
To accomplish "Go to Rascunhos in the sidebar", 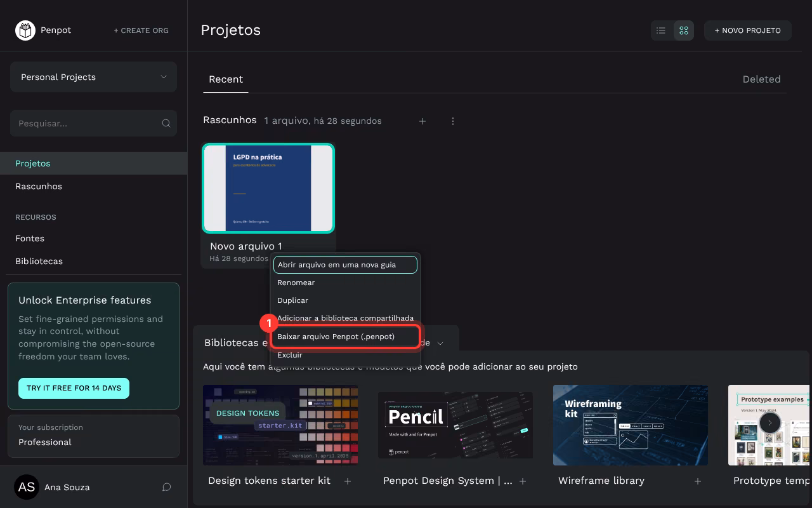I will pyautogui.click(x=93, y=186).
